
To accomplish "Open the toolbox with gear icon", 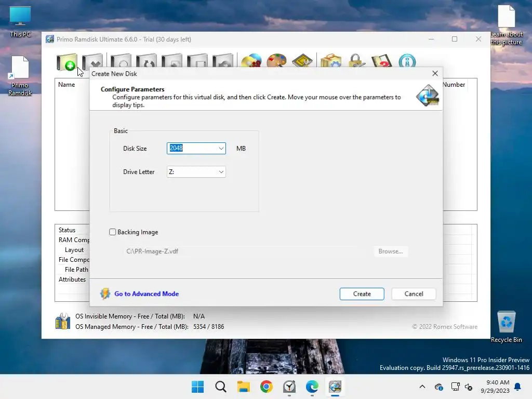I will point(331,61).
